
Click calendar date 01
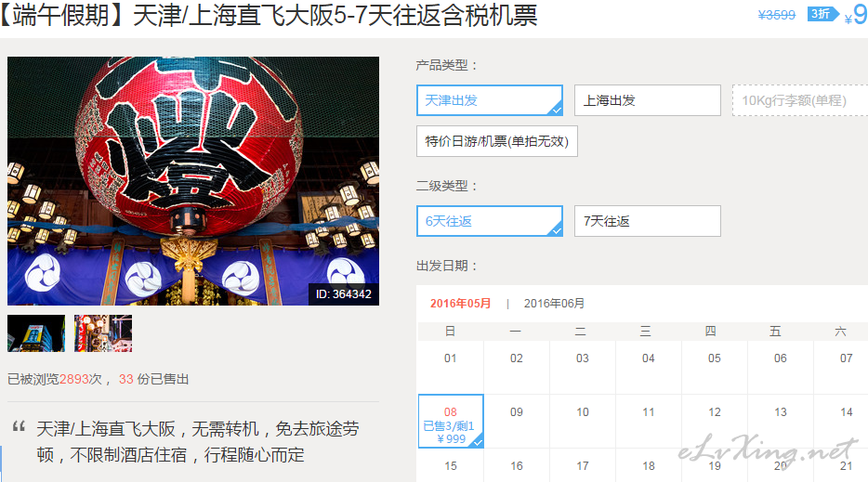tap(451, 367)
